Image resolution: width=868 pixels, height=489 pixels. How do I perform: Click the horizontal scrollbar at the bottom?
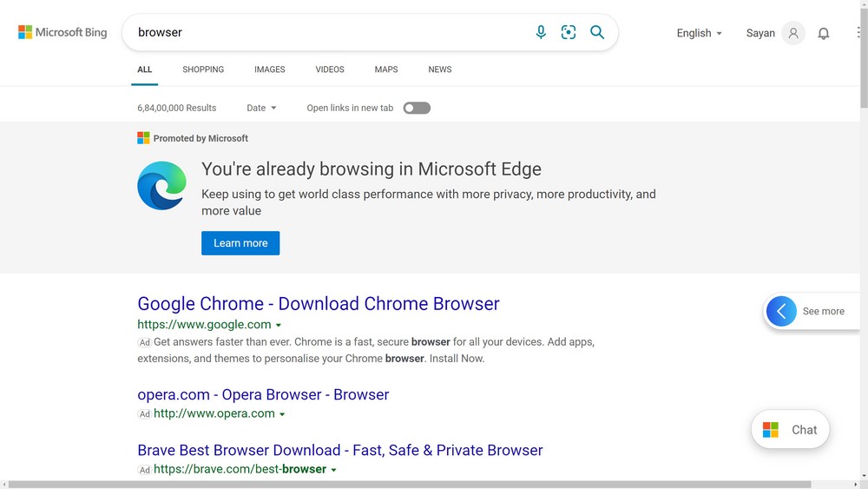410,485
